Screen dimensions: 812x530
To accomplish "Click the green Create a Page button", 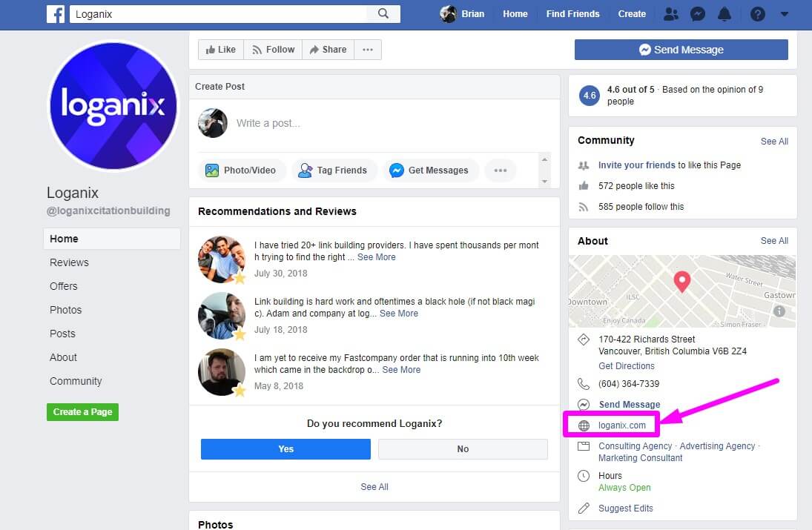I will 83,412.
